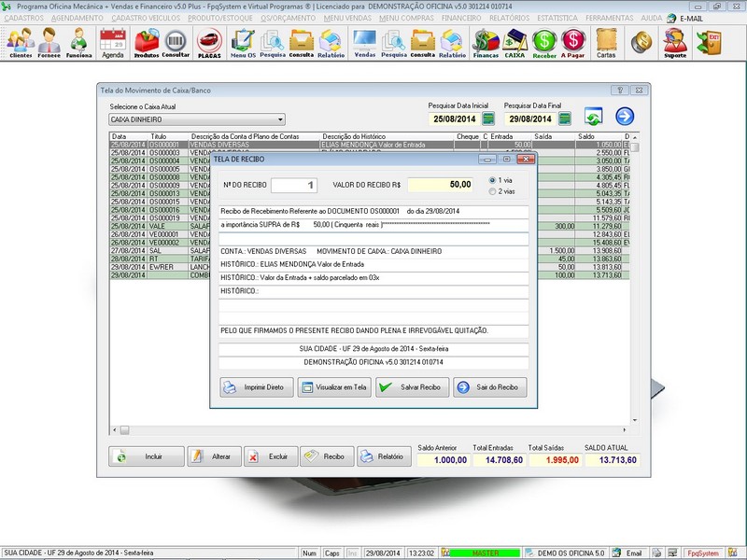Image resolution: width=747 pixels, height=560 pixels.
Task: Open the CAIXA toolbar icon
Action: (x=514, y=42)
